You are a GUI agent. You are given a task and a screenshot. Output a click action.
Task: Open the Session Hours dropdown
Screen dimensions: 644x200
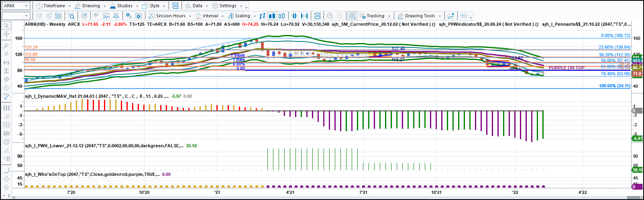(x=170, y=16)
